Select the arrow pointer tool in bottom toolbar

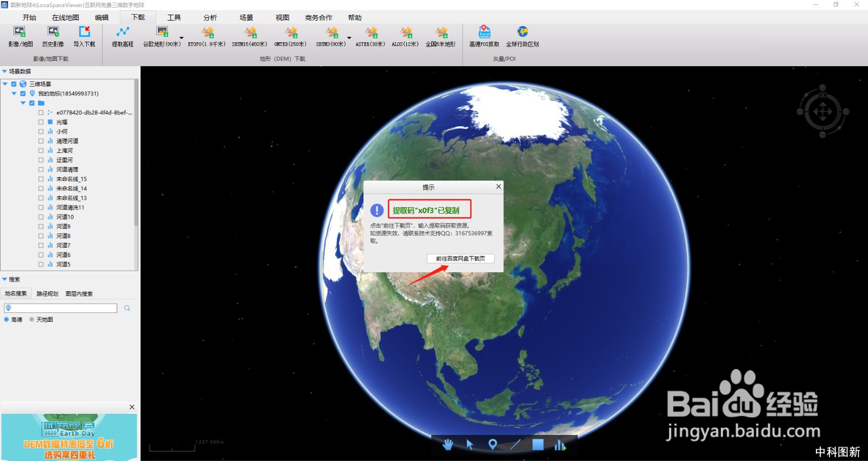(470, 445)
